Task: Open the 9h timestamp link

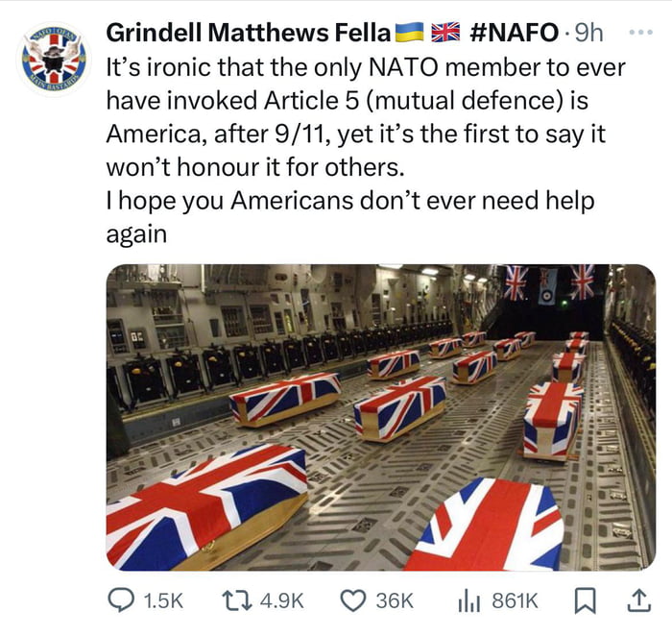Action: [x=588, y=32]
